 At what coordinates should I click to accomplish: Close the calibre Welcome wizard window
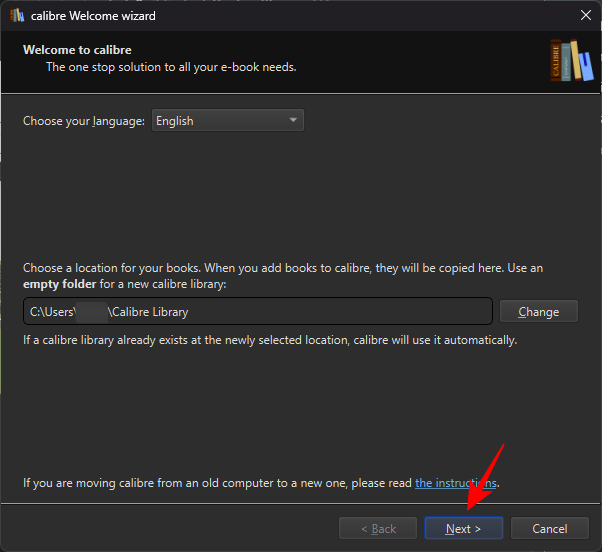(585, 16)
